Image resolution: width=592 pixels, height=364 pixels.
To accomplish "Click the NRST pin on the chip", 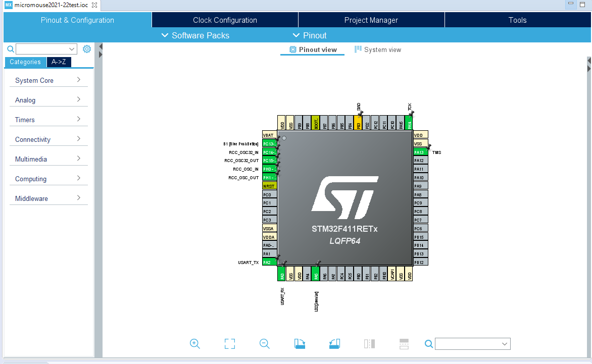I will pos(269,186).
